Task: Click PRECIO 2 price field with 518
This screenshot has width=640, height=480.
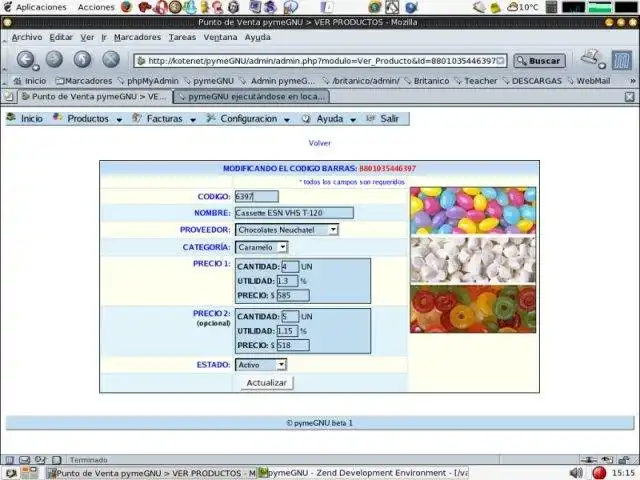Action: [293, 345]
